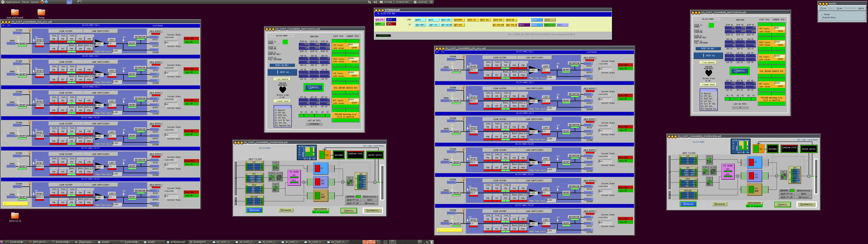Click the Ramp Time field in the HAM2 ISO_X row
This screenshot has width=868, height=244.
[117, 51]
